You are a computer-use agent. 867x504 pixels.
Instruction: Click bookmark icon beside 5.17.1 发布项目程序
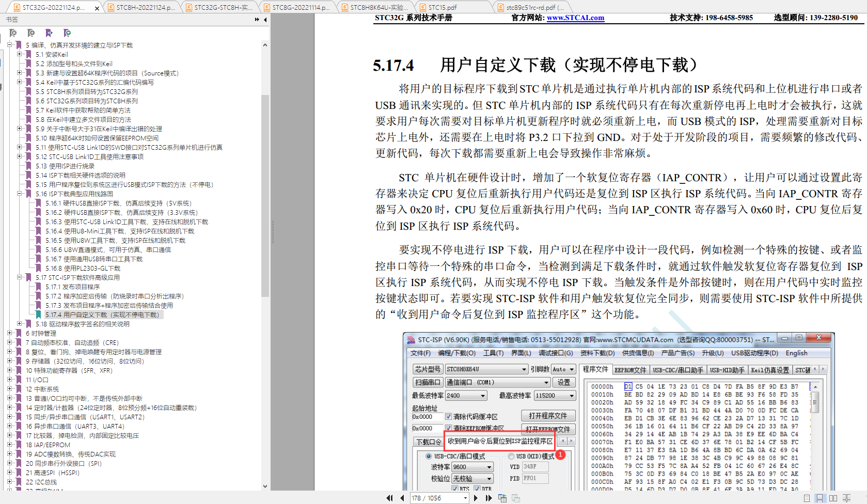point(38,287)
